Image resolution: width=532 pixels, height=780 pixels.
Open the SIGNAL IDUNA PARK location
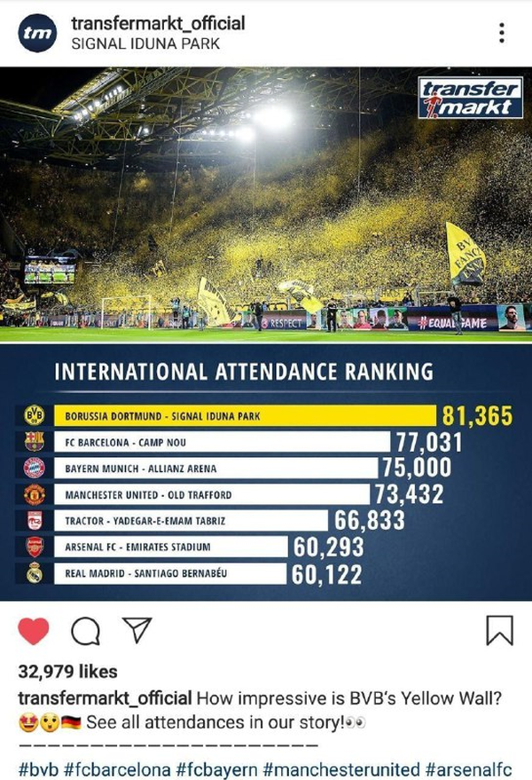point(145,43)
